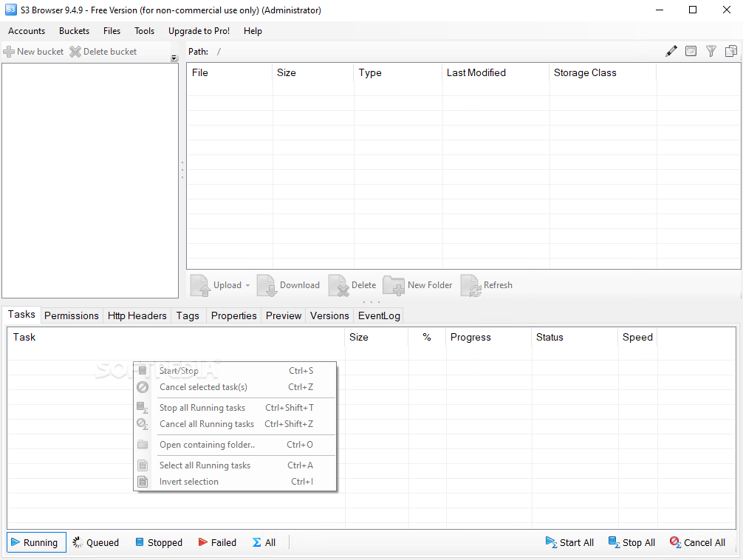Open the Upload dropdown arrow
The image size is (743, 560).
pyautogui.click(x=247, y=285)
